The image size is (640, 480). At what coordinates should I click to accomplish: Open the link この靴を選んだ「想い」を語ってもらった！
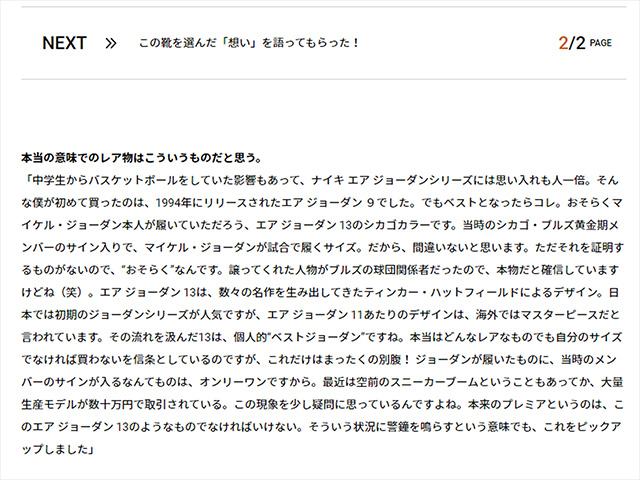(249, 43)
